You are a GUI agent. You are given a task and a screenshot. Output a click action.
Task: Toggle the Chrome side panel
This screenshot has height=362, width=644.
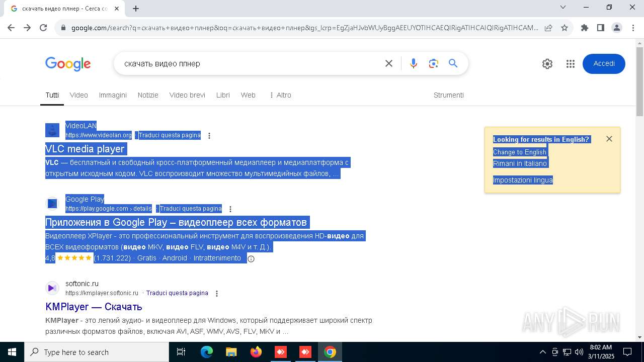point(601,28)
